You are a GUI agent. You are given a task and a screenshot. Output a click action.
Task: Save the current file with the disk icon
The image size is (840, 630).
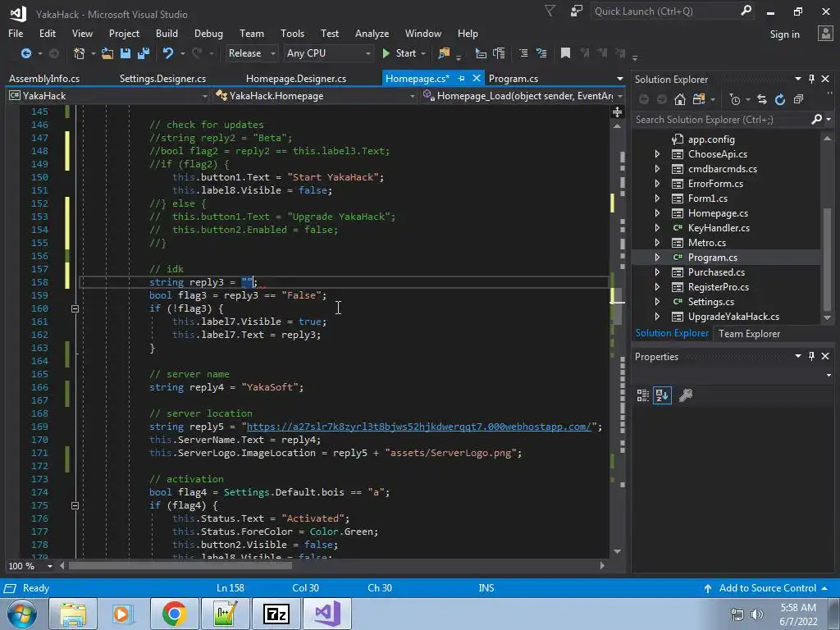point(126,53)
